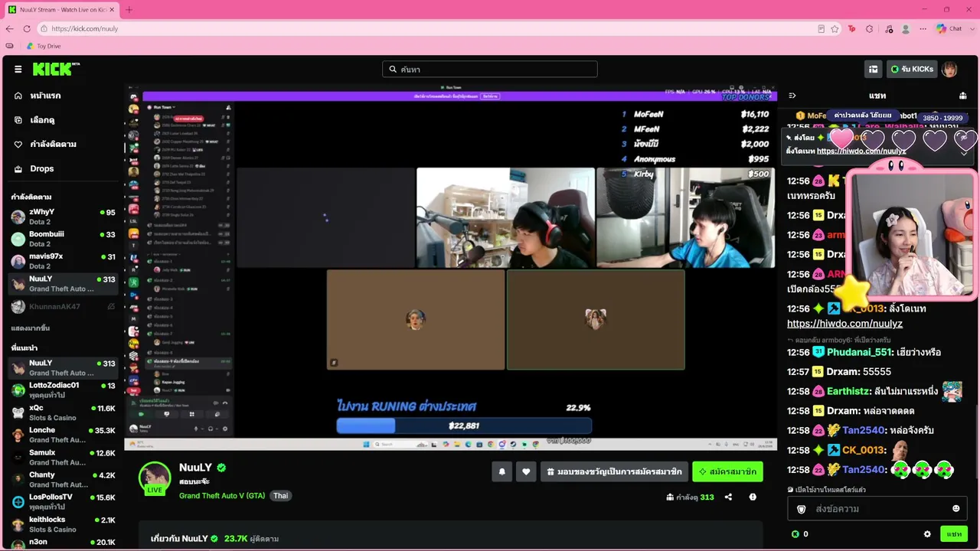Click the chat message input field
The image size is (980, 551).
click(877, 509)
